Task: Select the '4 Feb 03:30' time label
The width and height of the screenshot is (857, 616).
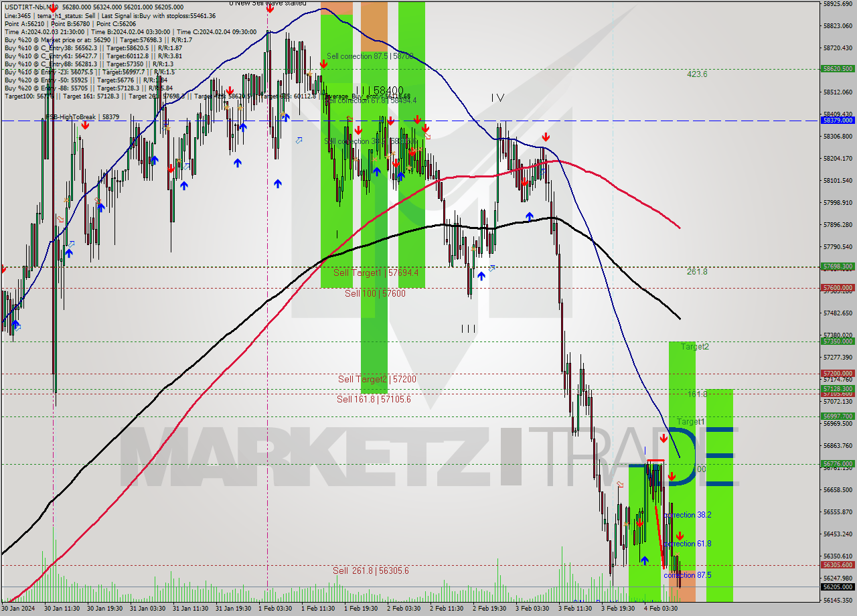Action: [661, 609]
